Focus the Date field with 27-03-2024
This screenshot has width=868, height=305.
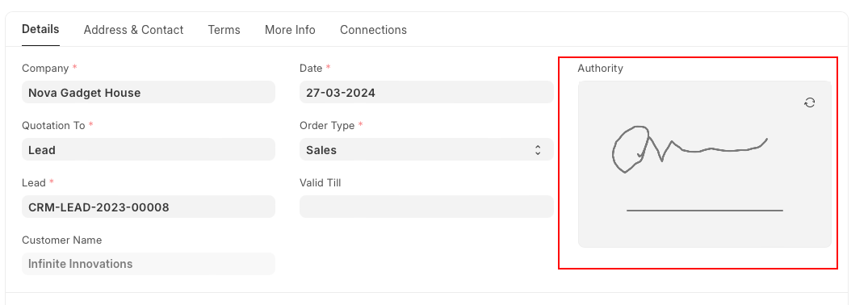(426, 93)
